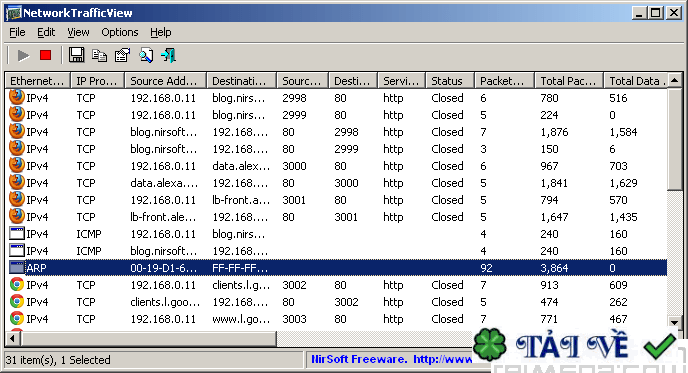Open the File menu

pyautogui.click(x=17, y=32)
